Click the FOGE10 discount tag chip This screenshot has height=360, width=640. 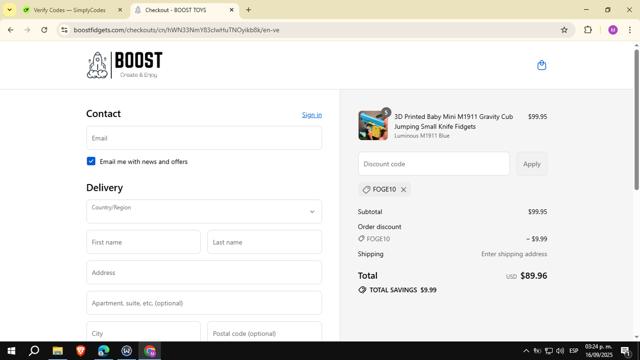(384, 189)
